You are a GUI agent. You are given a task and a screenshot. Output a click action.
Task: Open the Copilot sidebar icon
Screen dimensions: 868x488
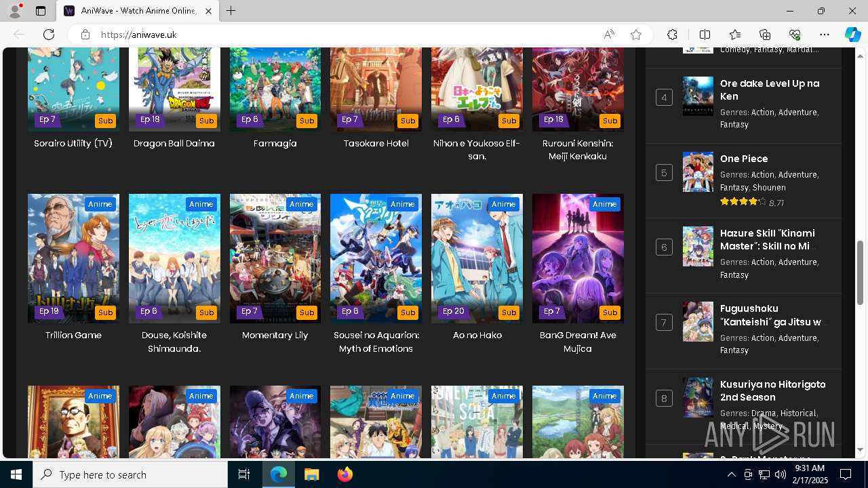tap(852, 35)
